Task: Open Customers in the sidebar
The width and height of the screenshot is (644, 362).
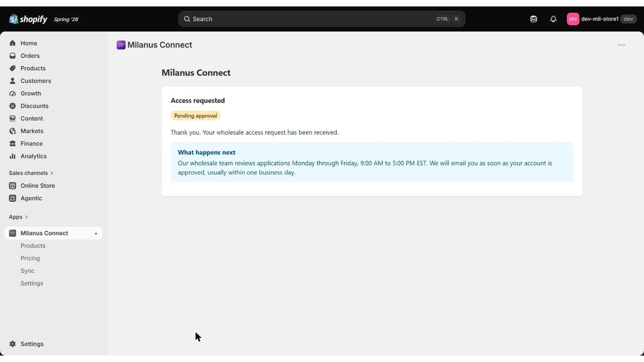Action: coord(53,80)
